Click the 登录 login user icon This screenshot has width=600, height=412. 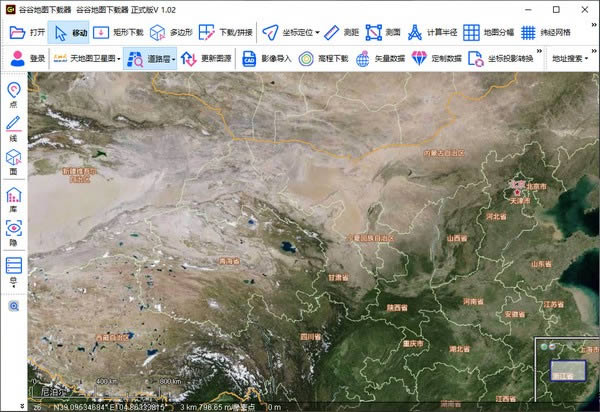click(18, 59)
